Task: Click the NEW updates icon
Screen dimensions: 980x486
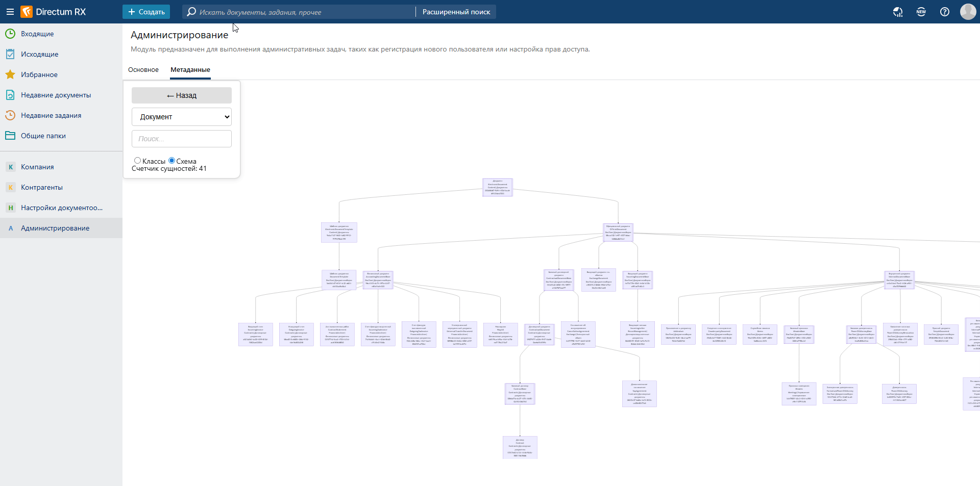Action: [x=921, y=12]
